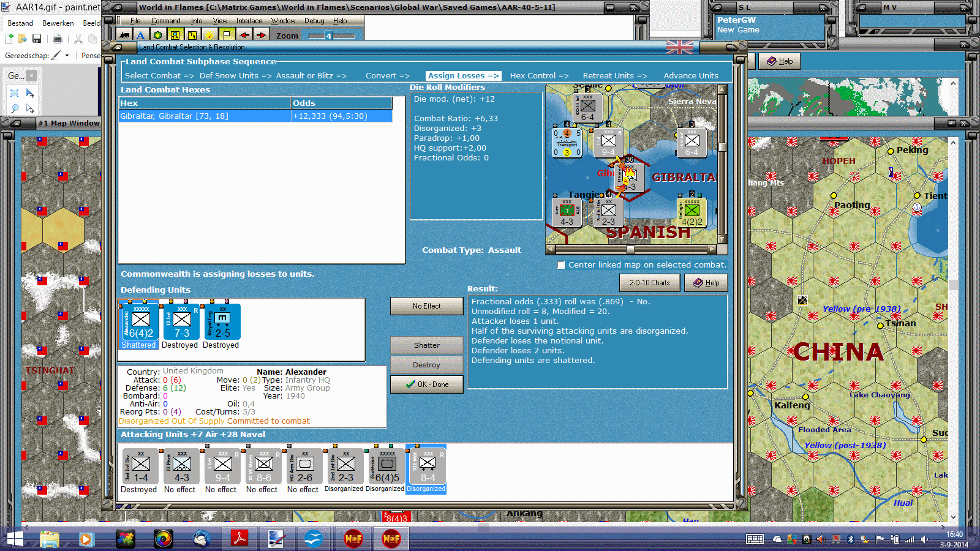Click the Shatter button

(426, 345)
